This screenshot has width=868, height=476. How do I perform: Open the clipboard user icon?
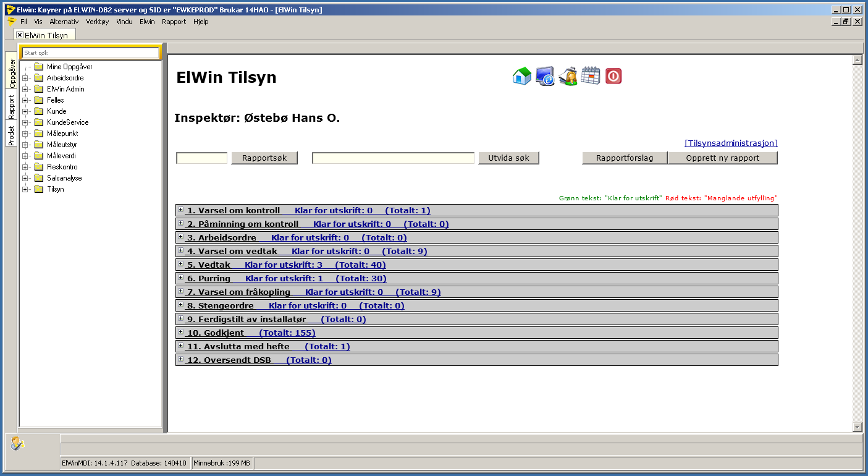point(568,76)
